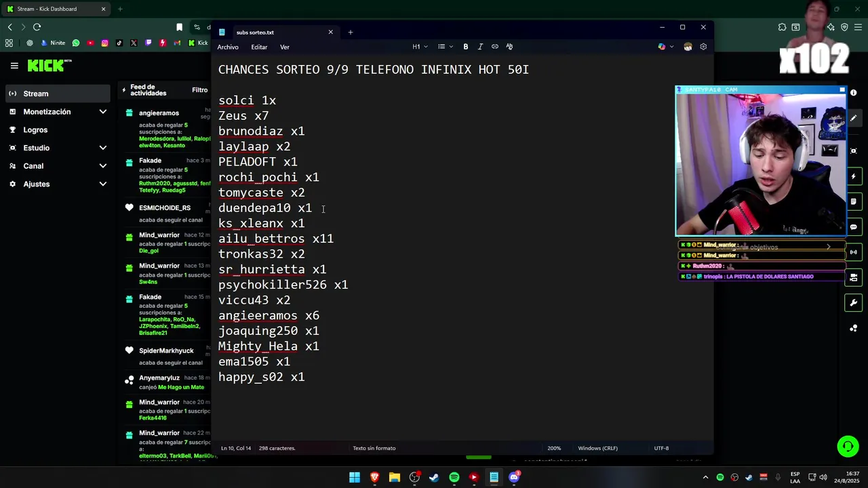Open Notepad settings gear
The width and height of the screenshot is (868, 488).
[703, 47]
